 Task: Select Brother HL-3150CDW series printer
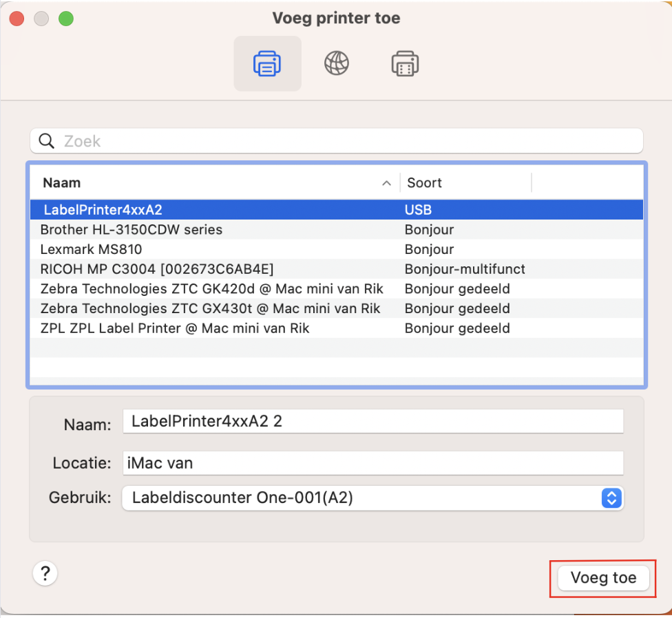(337, 230)
